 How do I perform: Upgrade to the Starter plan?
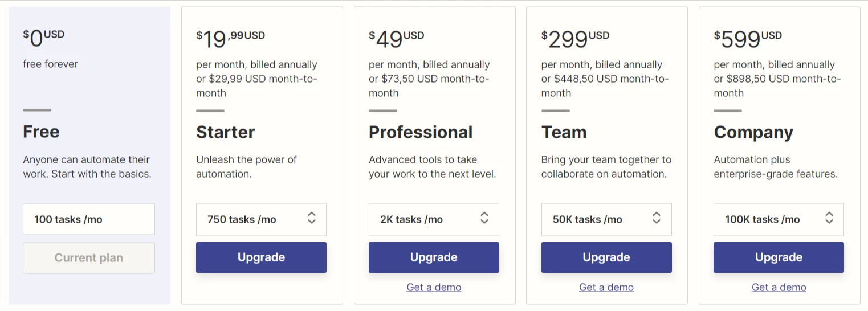click(x=261, y=257)
